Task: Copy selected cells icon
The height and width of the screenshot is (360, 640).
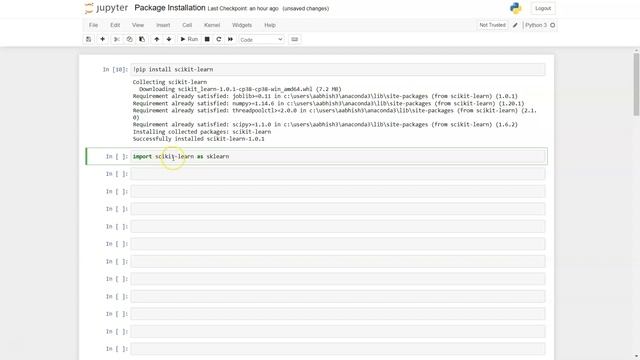Action: [x=129, y=39]
